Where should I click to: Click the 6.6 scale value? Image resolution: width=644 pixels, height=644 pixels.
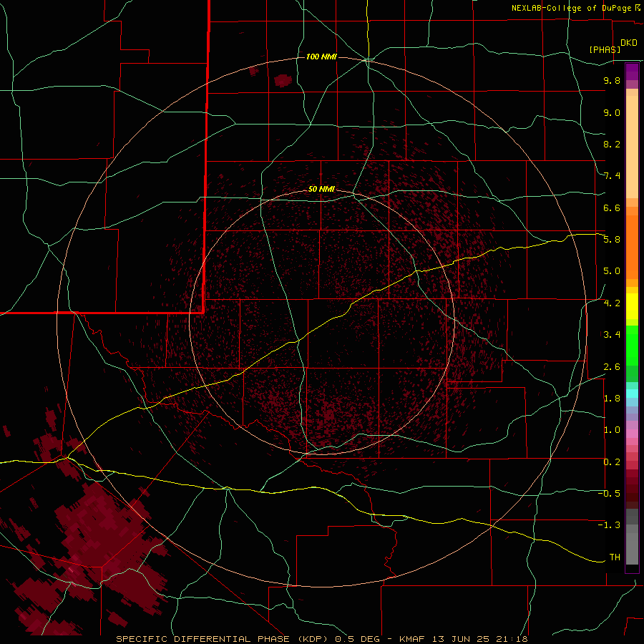coord(612,208)
